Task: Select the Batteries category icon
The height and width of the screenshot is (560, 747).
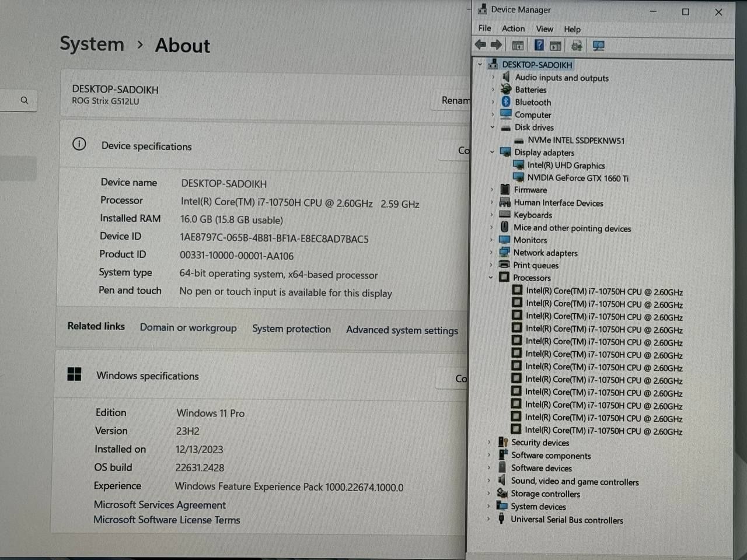Action: tap(506, 89)
